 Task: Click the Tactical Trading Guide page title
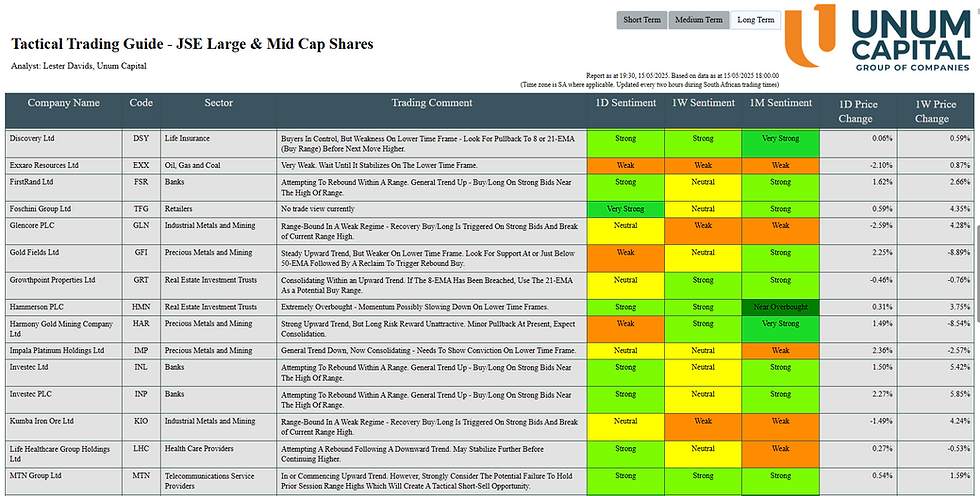pyautogui.click(x=192, y=44)
